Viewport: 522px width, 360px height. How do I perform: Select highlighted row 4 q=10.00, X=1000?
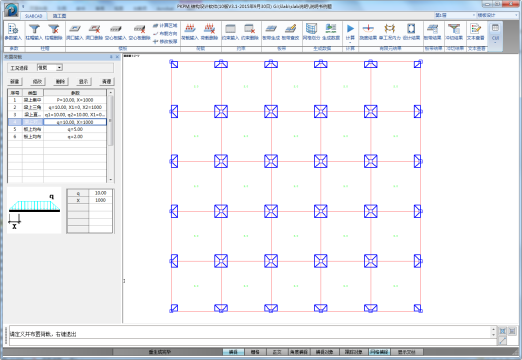point(57,122)
